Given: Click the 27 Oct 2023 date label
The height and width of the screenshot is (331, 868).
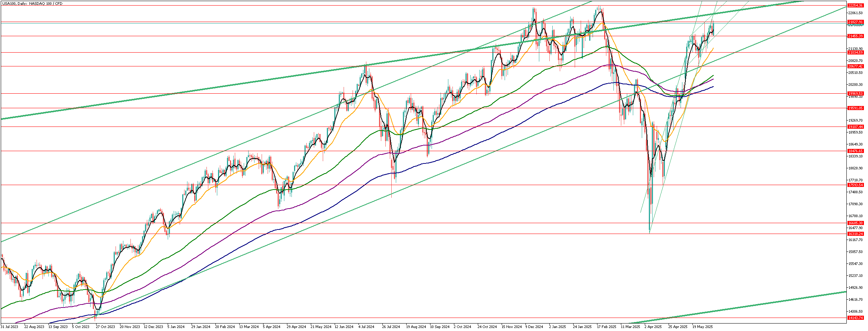Looking at the screenshot, I should click(105, 327).
